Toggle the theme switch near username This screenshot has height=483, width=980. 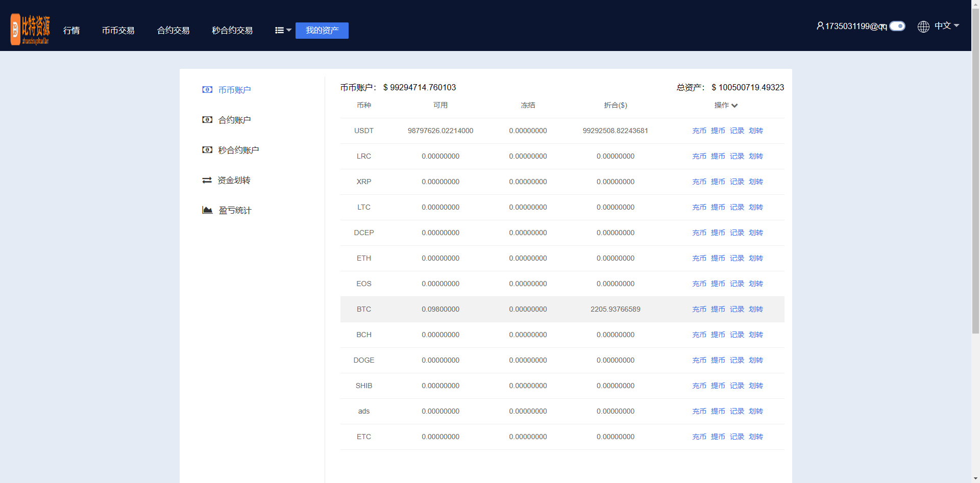[897, 26]
